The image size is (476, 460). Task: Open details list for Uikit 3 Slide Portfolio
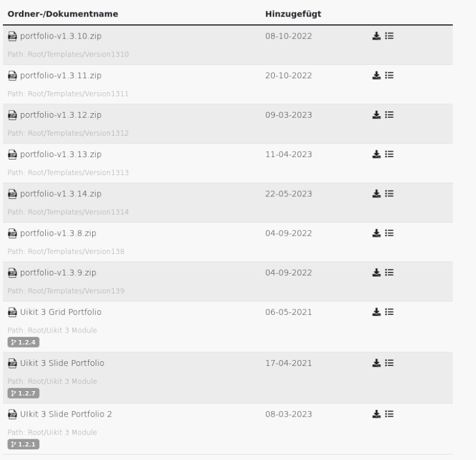coord(390,362)
